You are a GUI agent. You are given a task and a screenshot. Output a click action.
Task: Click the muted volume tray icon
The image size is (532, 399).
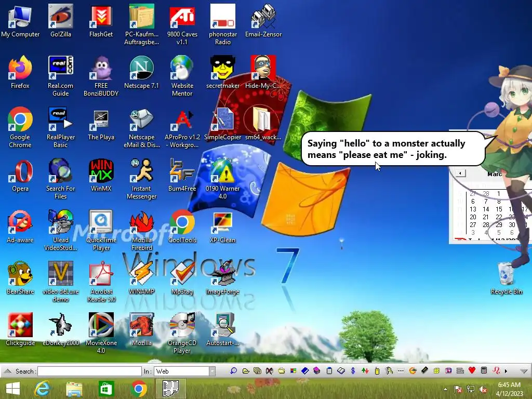tap(483, 389)
